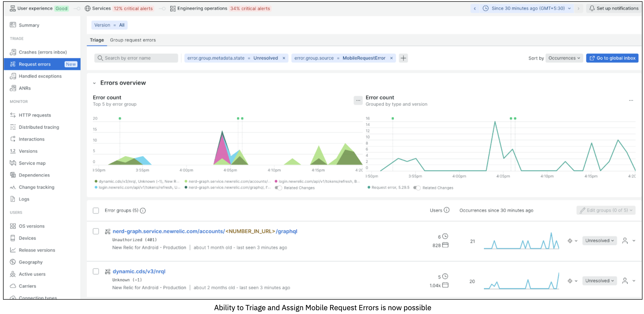Open Service map from sidebar
Screen dimensions: 644x314
[32, 163]
